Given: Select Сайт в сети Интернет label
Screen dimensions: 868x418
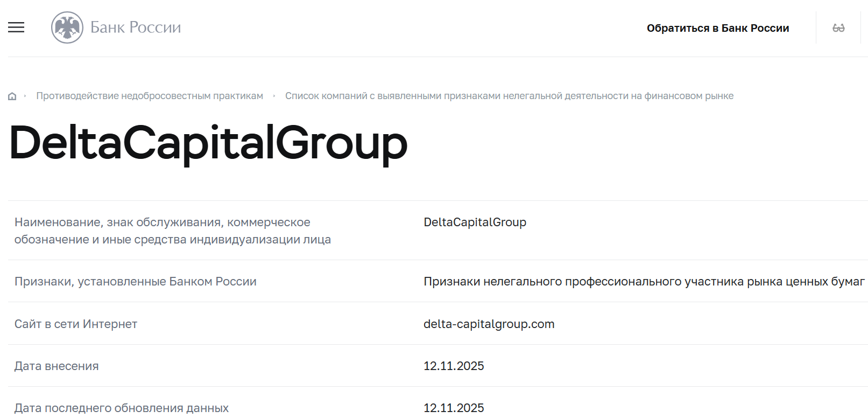Looking at the screenshot, I should [76, 324].
